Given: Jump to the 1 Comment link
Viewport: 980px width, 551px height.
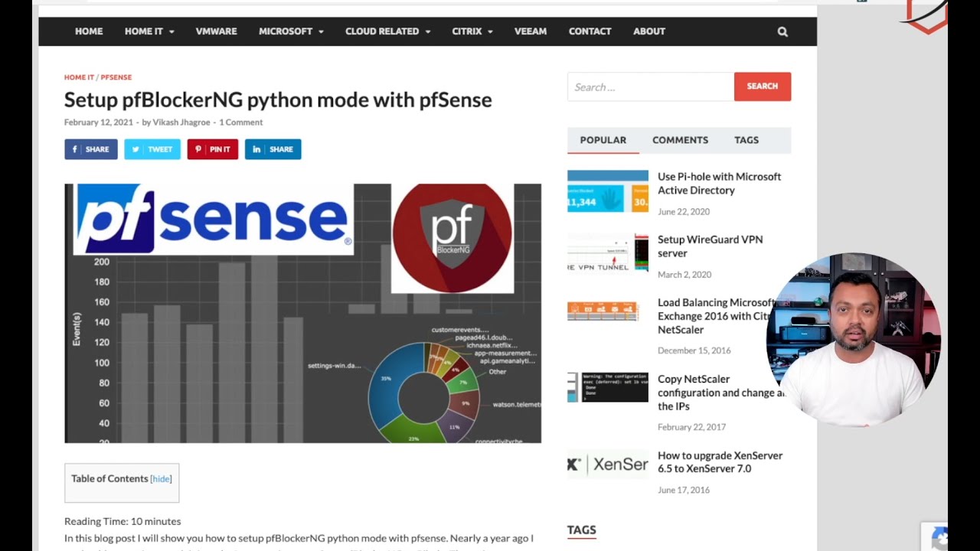Looking at the screenshot, I should coord(241,122).
